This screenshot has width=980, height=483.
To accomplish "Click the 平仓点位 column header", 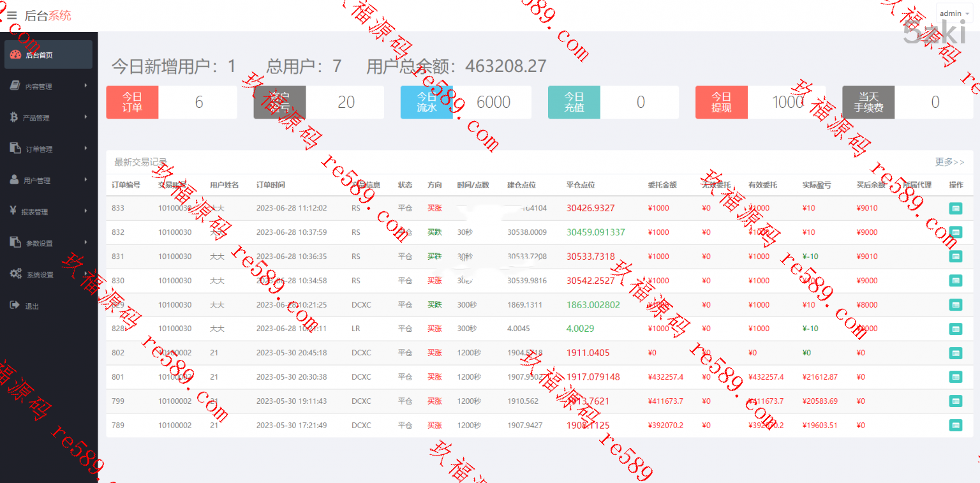I will pyautogui.click(x=580, y=185).
